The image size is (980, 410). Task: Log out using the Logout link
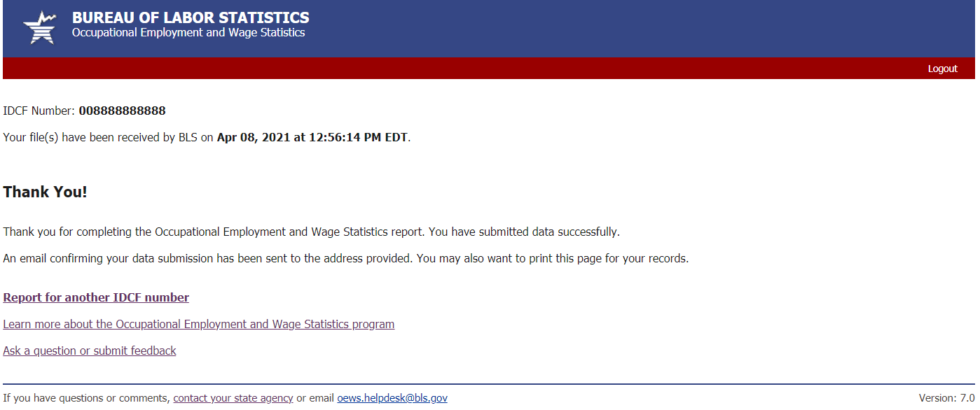point(942,69)
